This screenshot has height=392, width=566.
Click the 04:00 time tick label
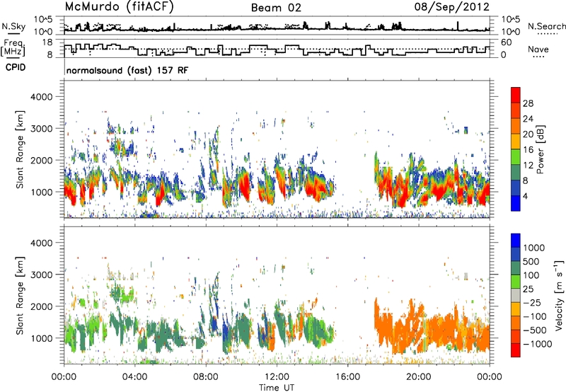[x=134, y=377]
